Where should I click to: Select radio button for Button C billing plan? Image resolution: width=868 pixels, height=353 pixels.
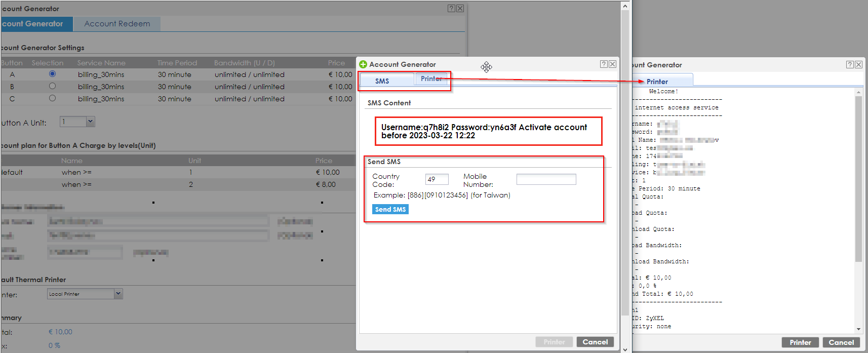(52, 98)
